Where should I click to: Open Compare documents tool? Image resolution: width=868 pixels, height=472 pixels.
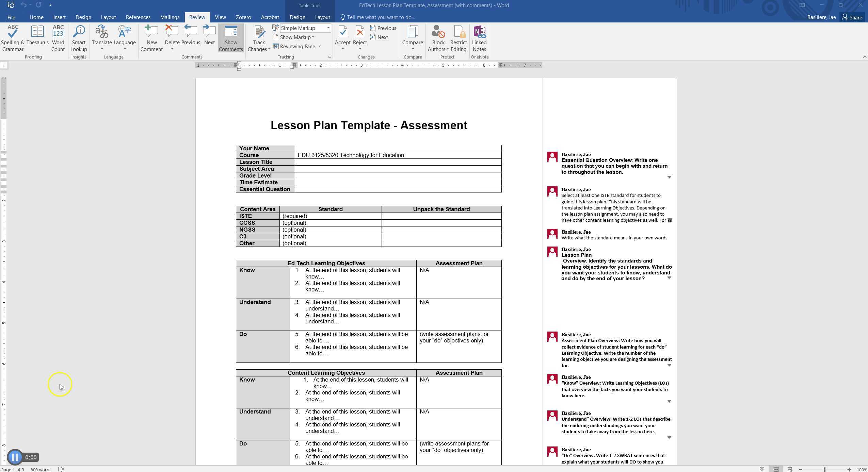point(413,38)
